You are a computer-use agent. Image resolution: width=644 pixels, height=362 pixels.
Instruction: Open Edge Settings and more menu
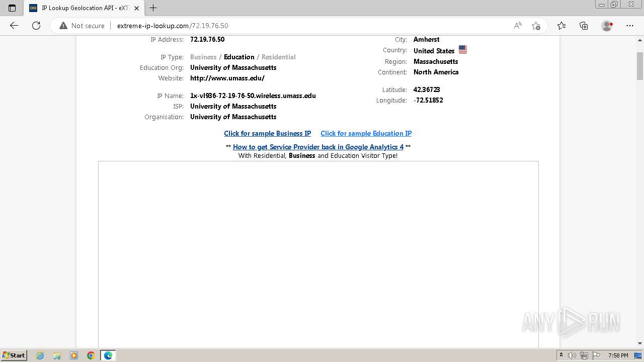tap(630, 26)
